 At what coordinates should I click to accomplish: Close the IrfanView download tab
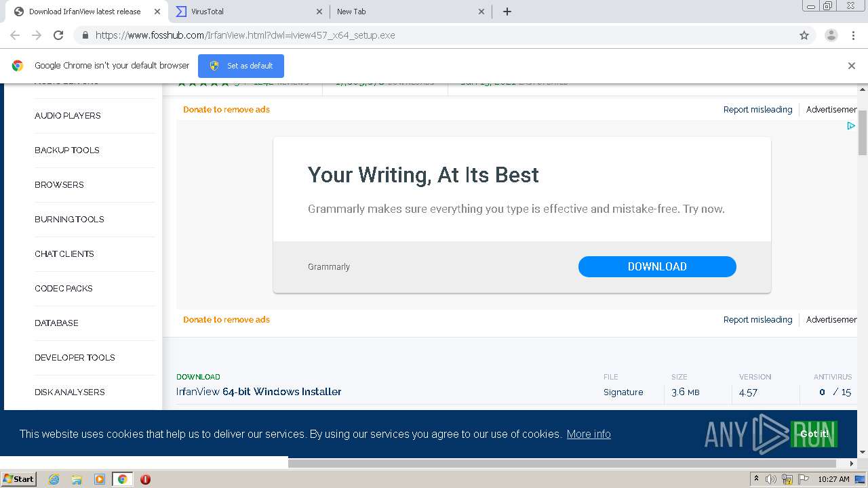click(x=157, y=12)
